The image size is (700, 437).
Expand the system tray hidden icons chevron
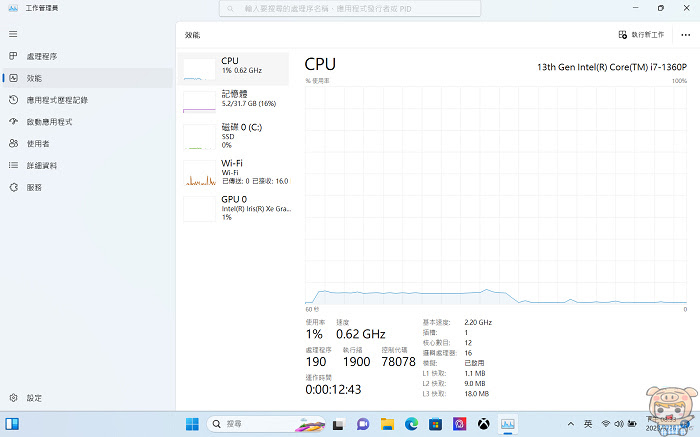tap(571, 424)
